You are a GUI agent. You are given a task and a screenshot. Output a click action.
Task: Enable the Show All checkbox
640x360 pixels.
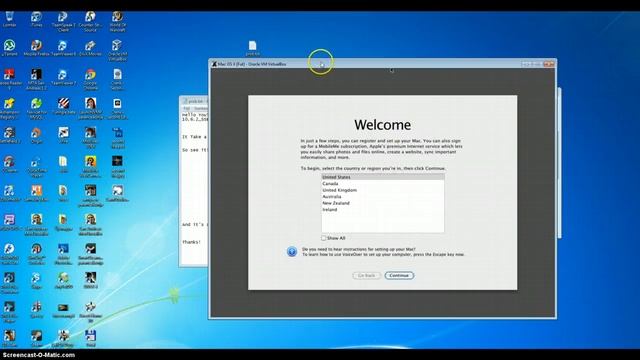323,238
